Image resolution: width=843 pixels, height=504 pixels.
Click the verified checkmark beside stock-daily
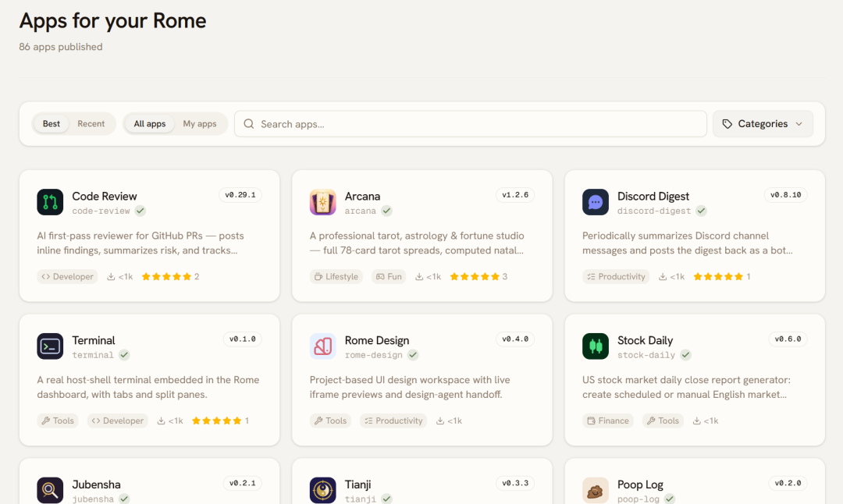click(685, 355)
